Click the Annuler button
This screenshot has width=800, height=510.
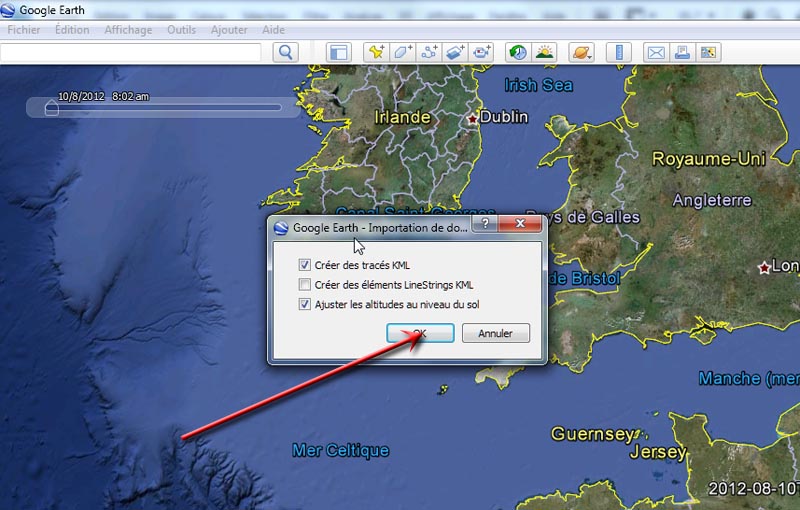pos(495,333)
